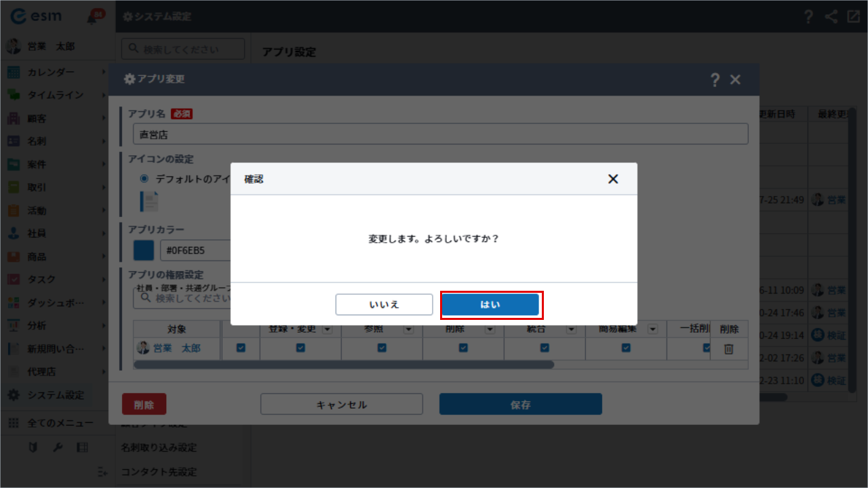Screen dimensions: 868x488
Task: Open the カレンダー calendar icon in sidebar
Action: tap(14, 73)
